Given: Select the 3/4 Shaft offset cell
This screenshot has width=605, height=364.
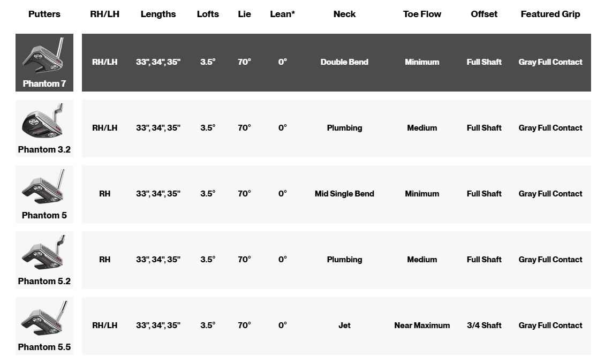Looking at the screenshot, I should [484, 325].
